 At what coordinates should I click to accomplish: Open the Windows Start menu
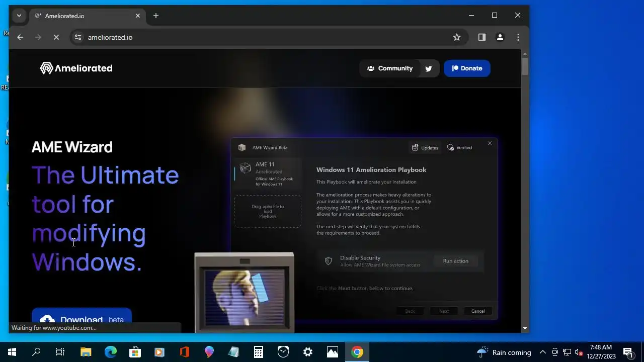(12, 352)
